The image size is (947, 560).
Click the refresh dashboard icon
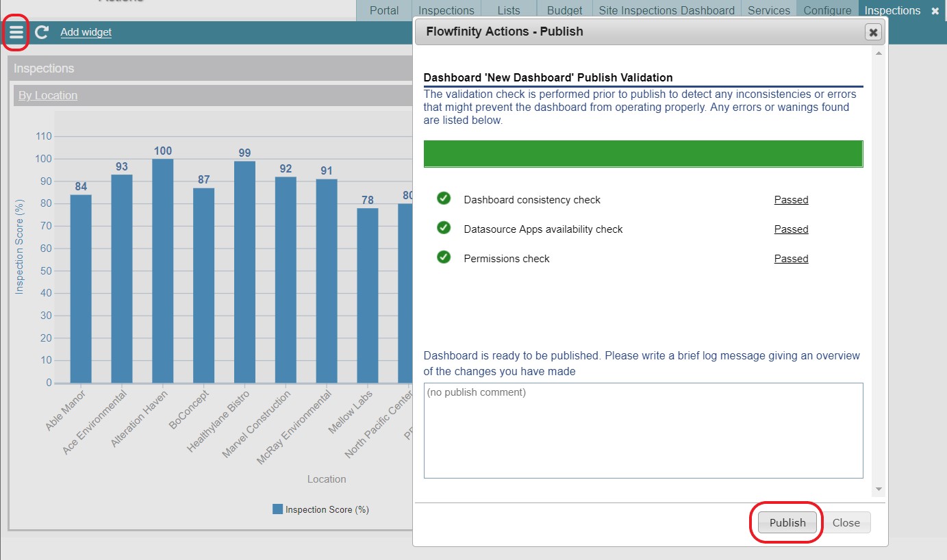pyautogui.click(x=42, y=32)
